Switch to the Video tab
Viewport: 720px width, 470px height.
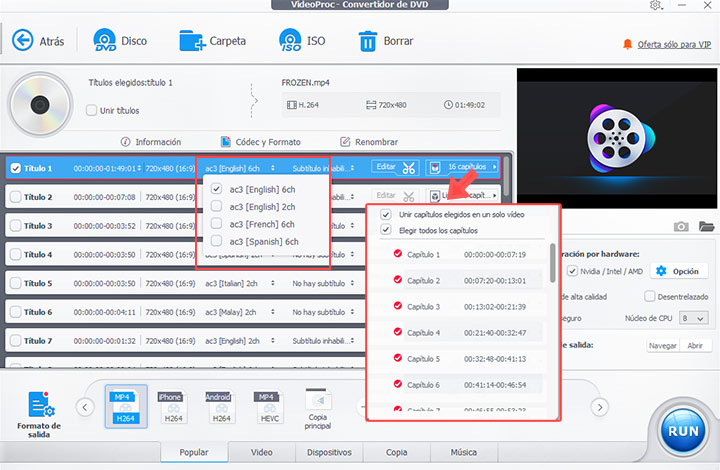point(261,452)
